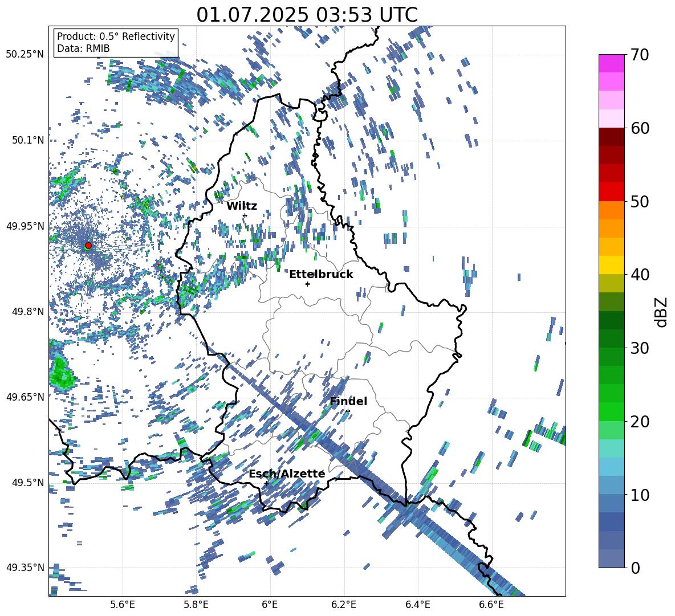Click the 49.35°N latitude label
The width and height of the screenshot is (675, 616).
point(25,568)
